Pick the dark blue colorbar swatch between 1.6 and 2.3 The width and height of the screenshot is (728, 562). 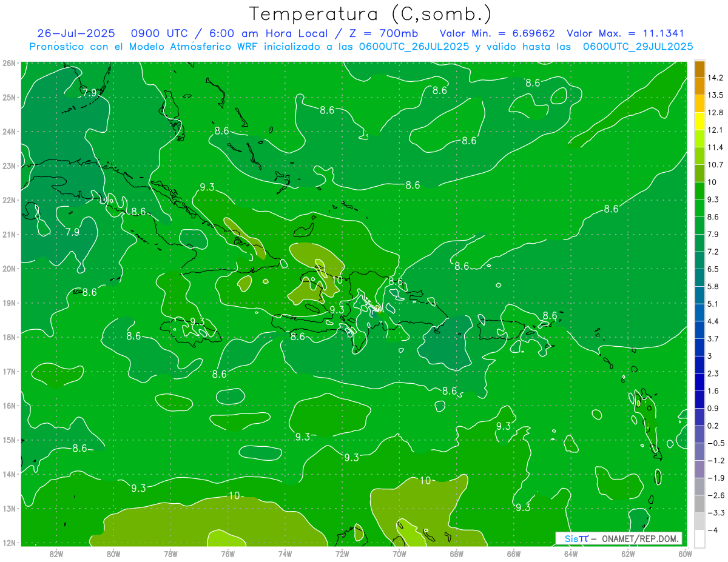[x=699, y=381]
